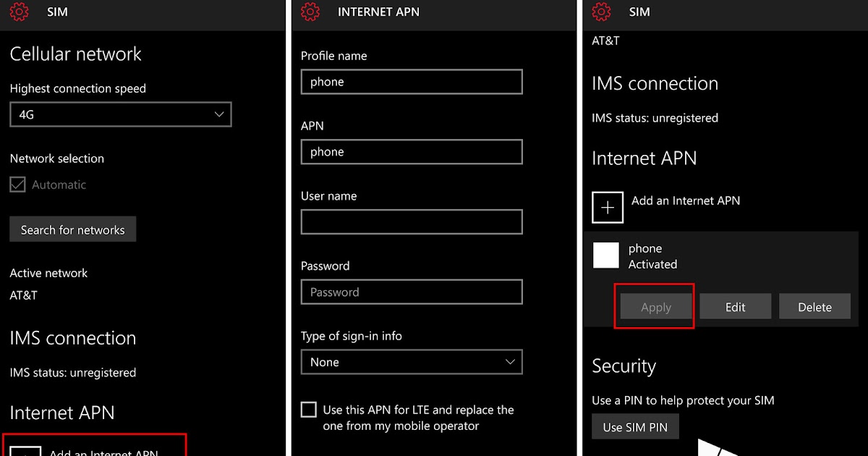Expand the Type of sign-in info dropdown

click(x=412, y=362)
